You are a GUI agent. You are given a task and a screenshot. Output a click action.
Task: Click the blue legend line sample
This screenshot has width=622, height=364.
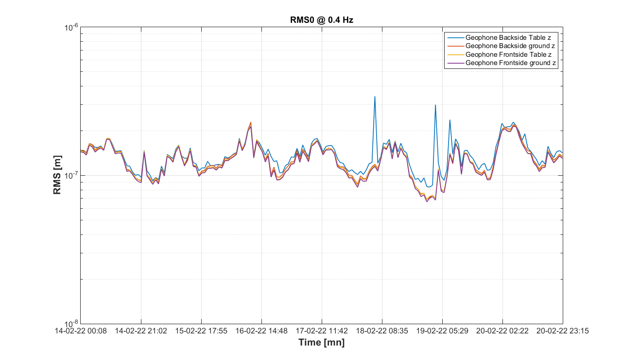click(455, 37)
